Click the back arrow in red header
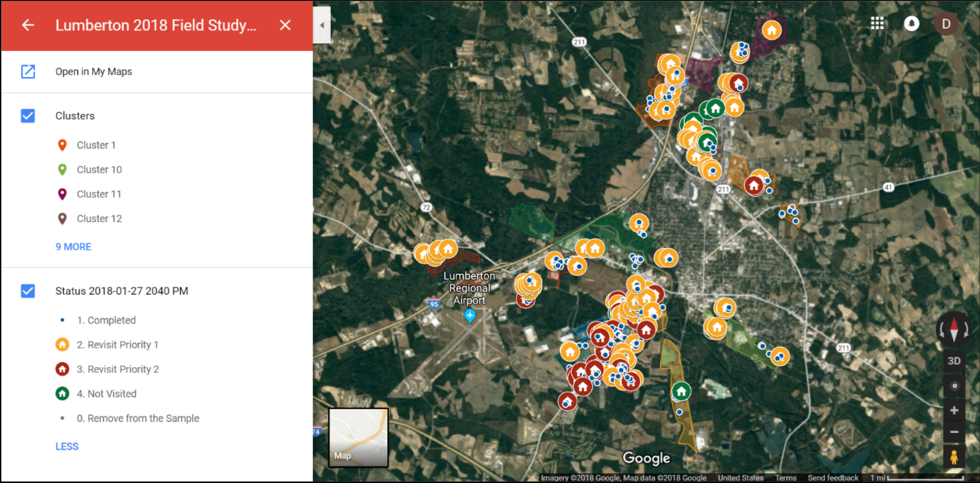980x483 pixels. click(x=28, y=25)
